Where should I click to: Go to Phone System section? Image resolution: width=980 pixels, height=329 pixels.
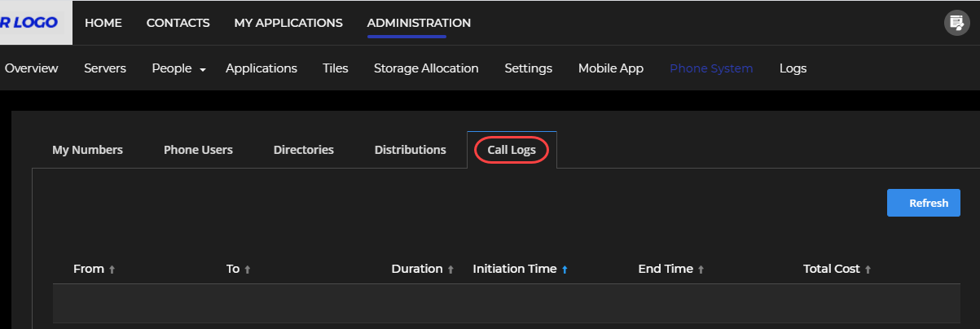coord(711,68)
